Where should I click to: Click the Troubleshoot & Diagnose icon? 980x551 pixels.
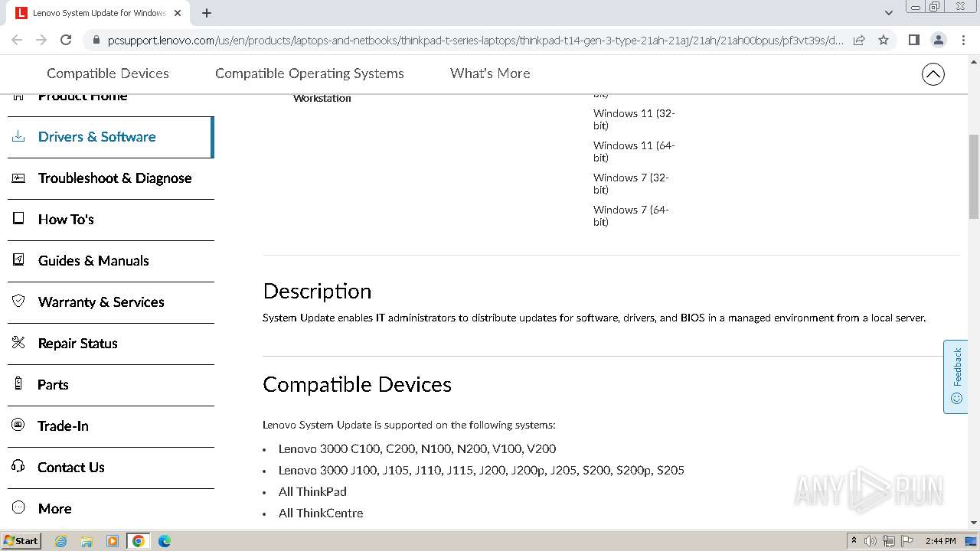(18, 178)
